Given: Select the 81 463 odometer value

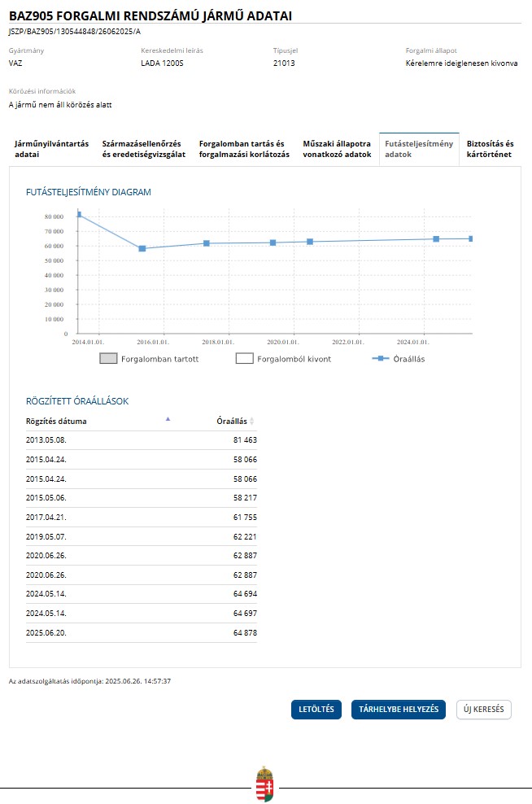Looking at the screenshot, I should point(245,440).
